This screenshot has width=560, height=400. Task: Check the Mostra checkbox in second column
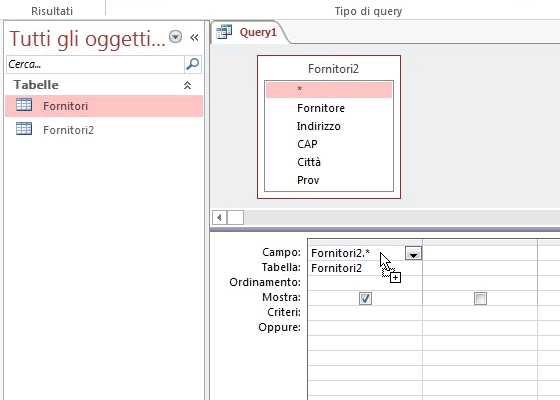[x=480, y=298]
